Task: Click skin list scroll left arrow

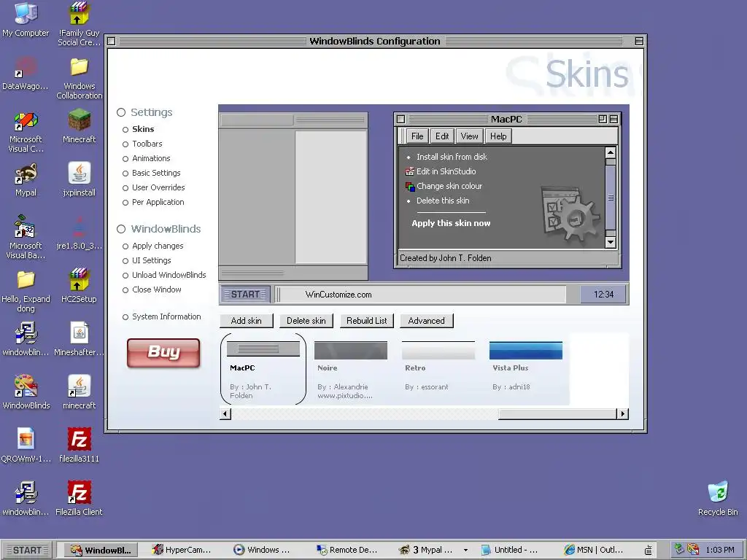Action: click(226, 414)
